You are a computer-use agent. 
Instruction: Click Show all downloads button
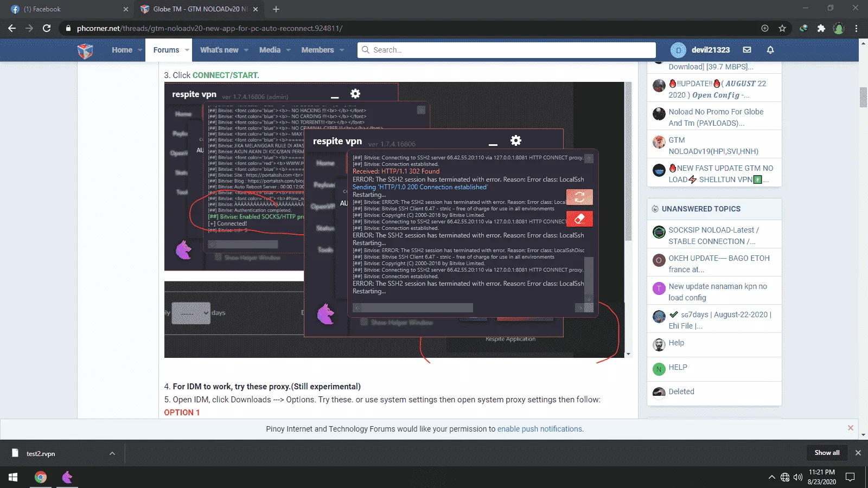[x=827, y=453]
